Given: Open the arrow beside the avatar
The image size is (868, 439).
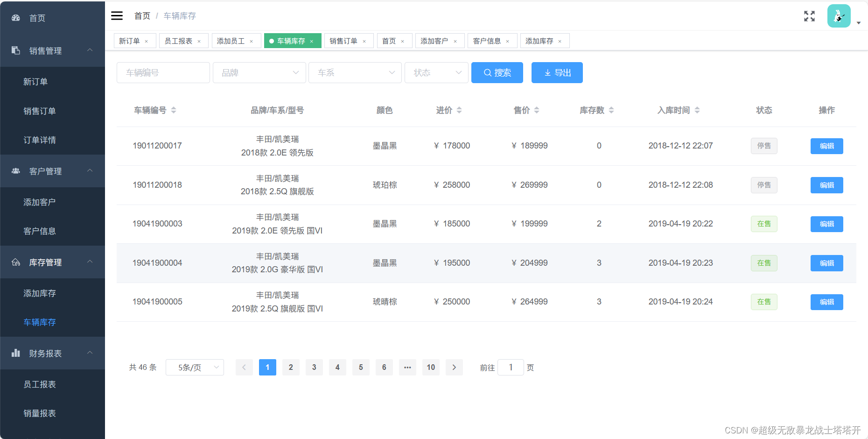Looking at the screenshot, I should [859, 23].
